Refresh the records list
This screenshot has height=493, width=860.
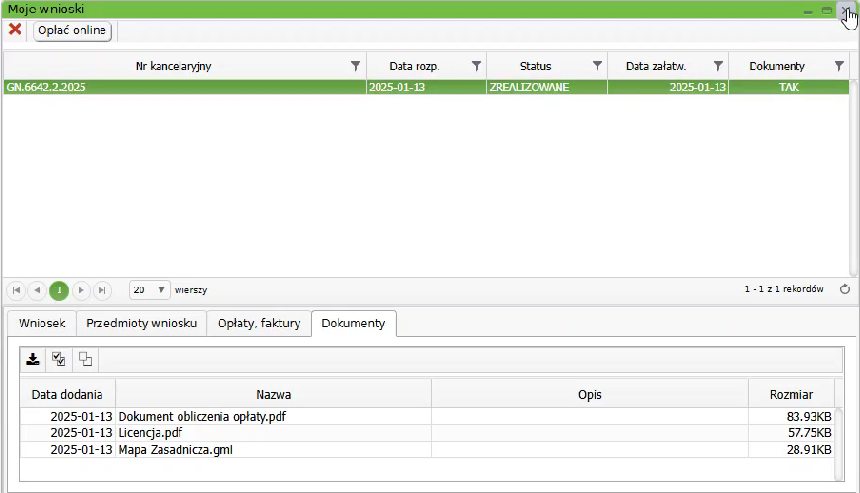point(844,290)
